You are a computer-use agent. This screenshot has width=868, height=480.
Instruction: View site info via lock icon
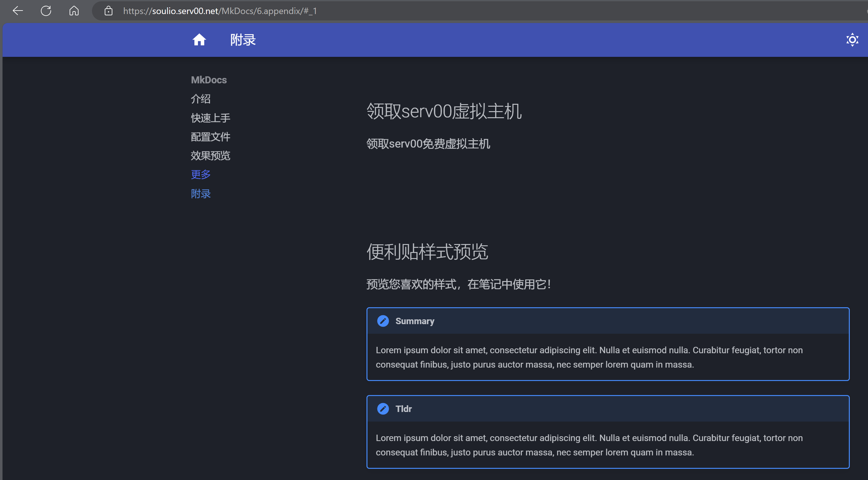point(108,11)
